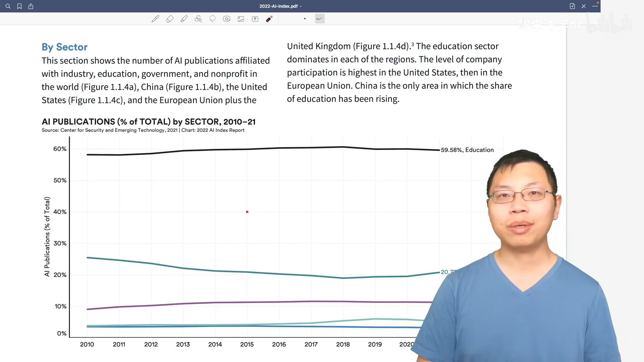
Task: Select the Text box tool
Action: point(255,19)
